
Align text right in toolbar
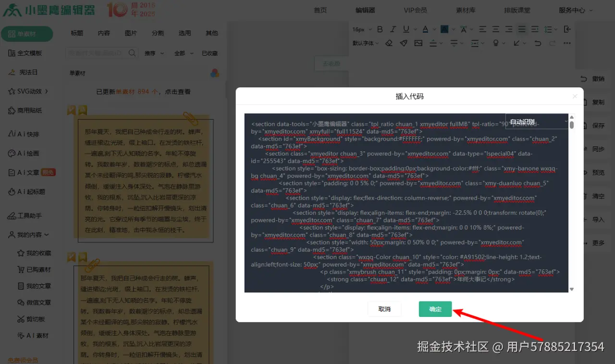[x=508, y=29]
